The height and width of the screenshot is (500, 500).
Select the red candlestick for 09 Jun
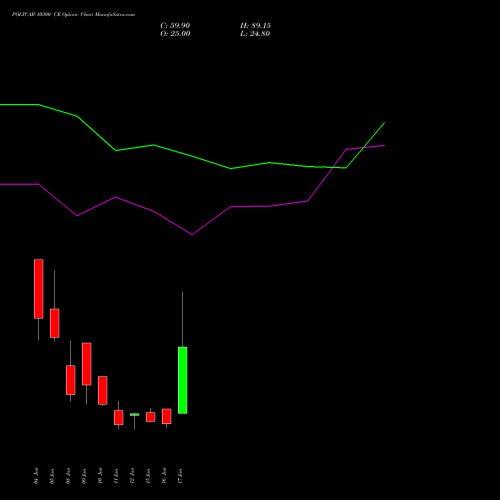pos(87,364)
